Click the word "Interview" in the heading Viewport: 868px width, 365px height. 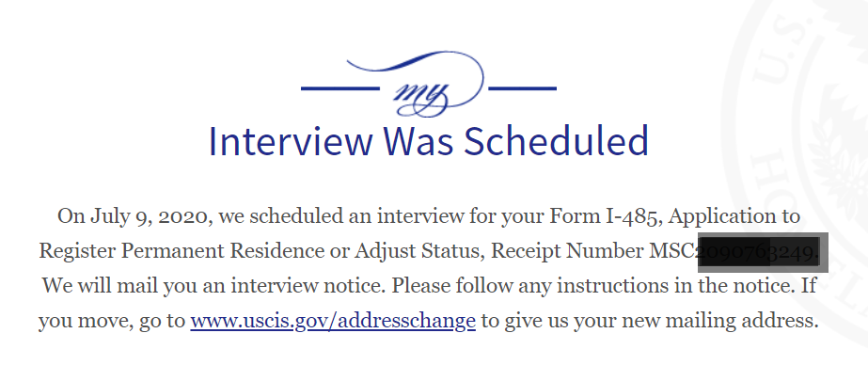291,141
